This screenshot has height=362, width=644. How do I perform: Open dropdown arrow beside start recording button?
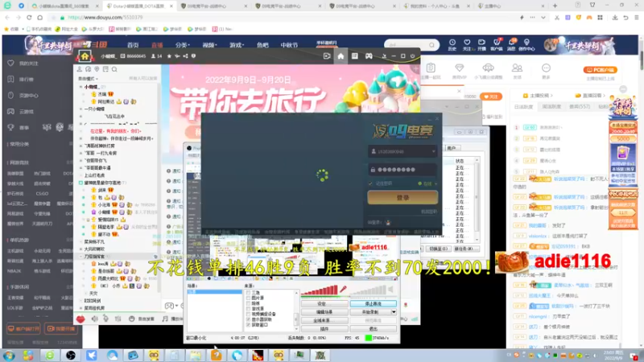pyautogui.click(x=394, y=312)
